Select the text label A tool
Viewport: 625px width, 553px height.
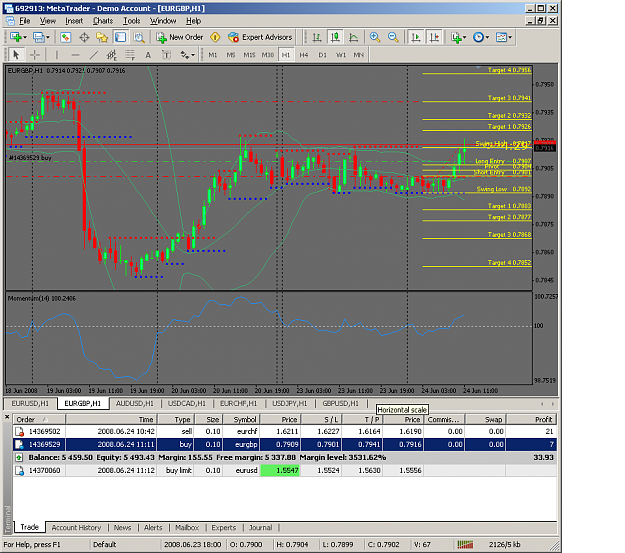tap(148, 55)
